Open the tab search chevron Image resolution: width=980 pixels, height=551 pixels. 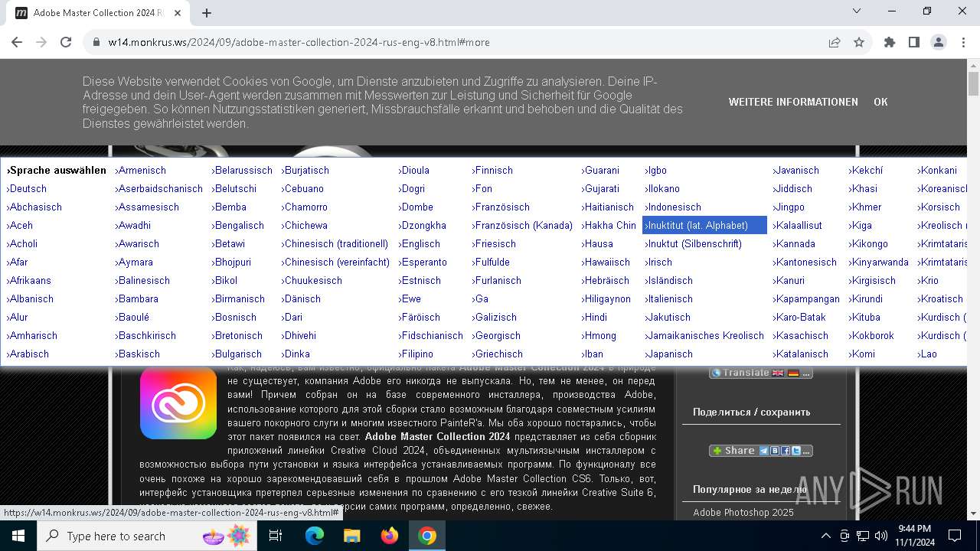coord(857,11)
